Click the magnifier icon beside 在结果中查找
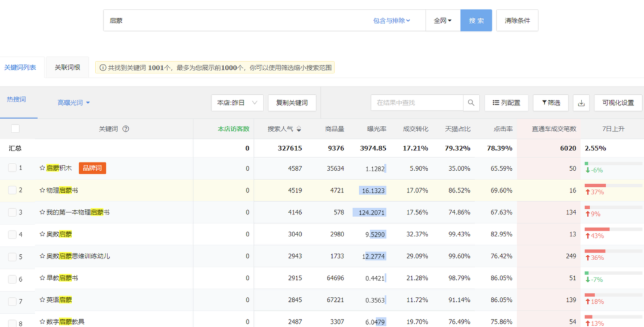This screenshot has height=327, width=644. coord(471,103)
